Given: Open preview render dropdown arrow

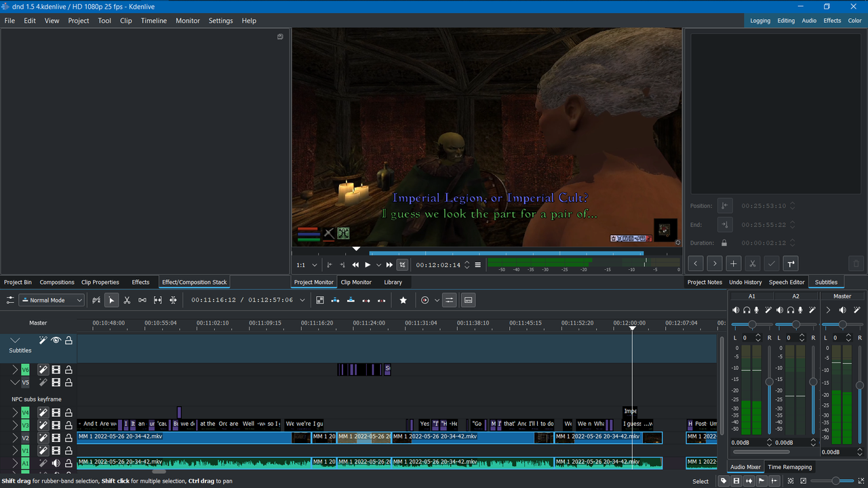Looking at the screenshot, I should point(437,300).
